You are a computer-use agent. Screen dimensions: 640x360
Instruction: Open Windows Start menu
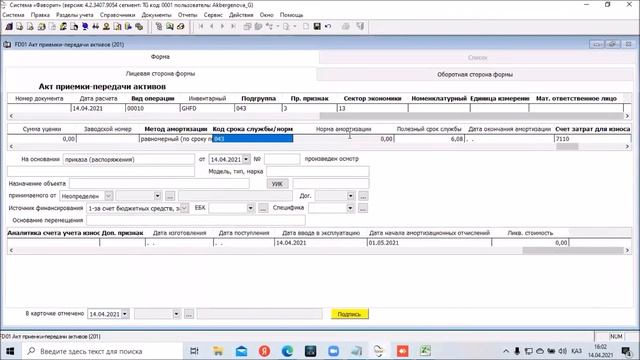click(x=10, y=351)
